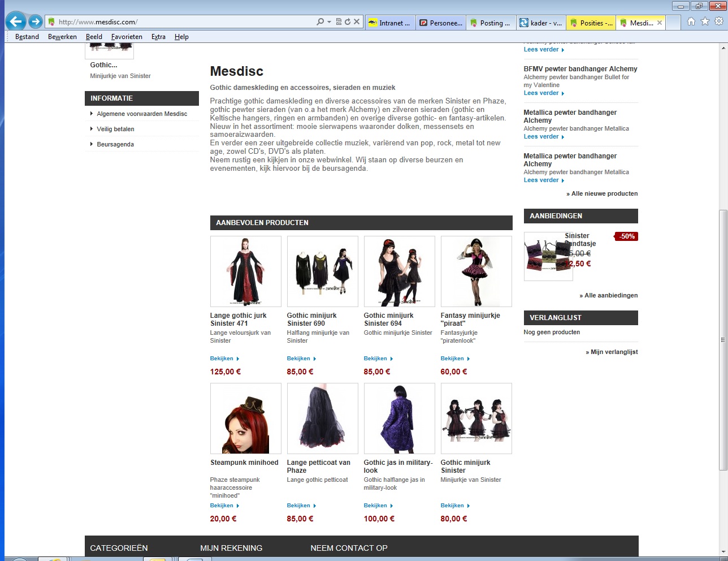Open browser Tools gear icon

719,21
